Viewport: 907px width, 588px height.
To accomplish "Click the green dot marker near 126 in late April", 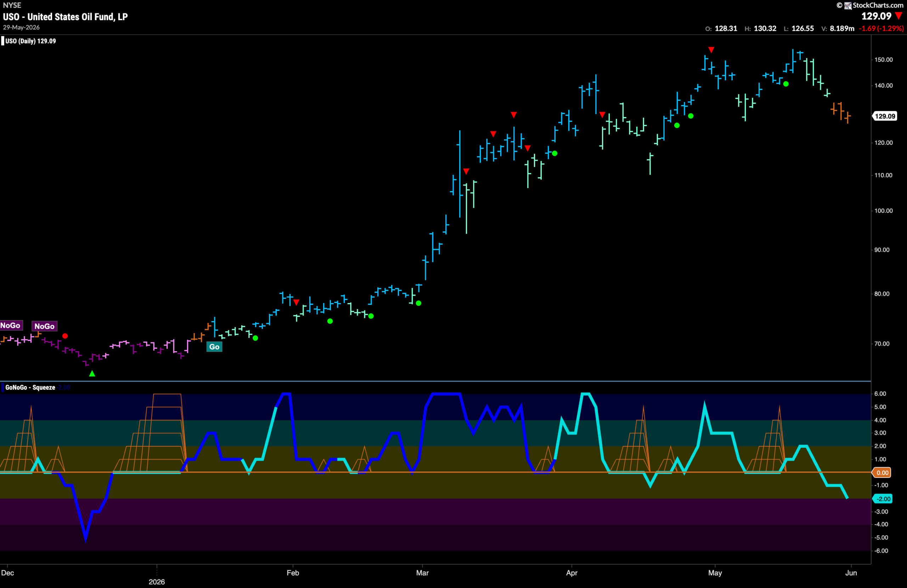I will click(x=677, y=125).
